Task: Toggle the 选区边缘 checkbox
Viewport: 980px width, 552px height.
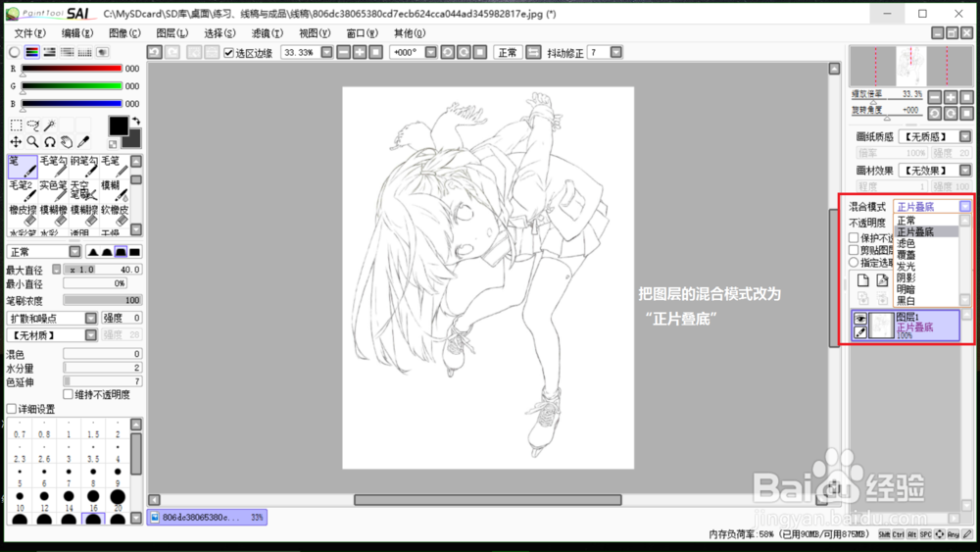Action: tap(228, 53)
